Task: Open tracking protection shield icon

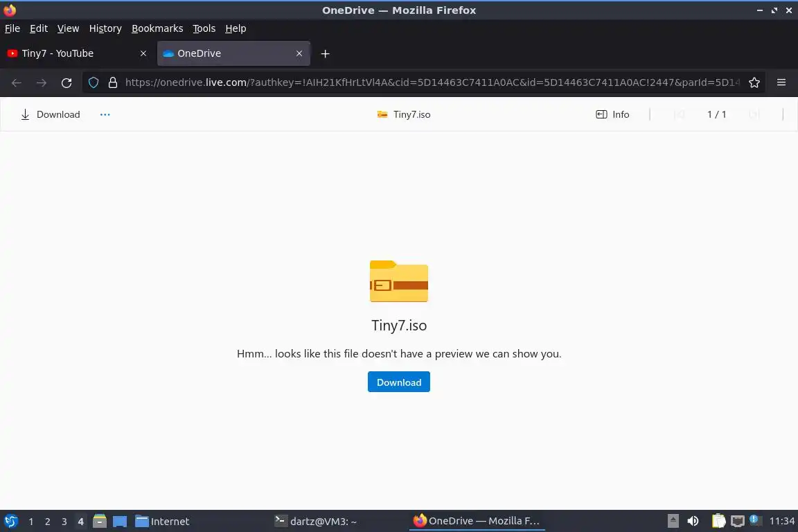Action: point(94,82)
